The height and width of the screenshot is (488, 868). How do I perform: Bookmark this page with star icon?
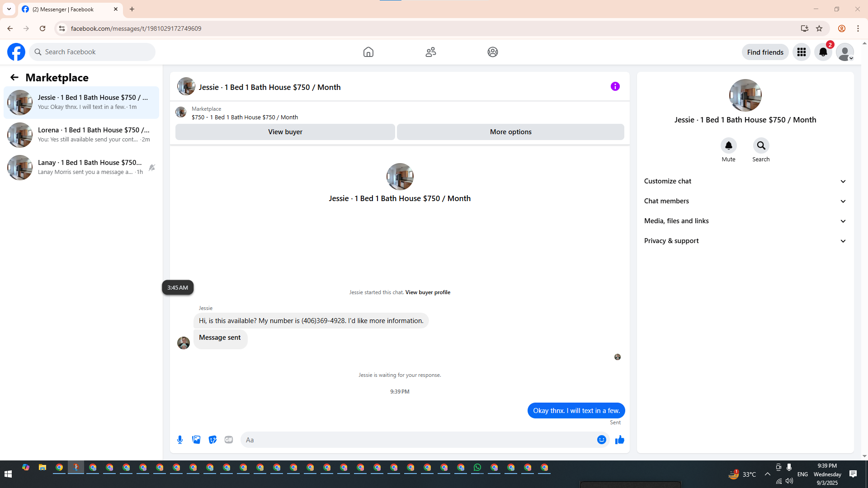tap(819, 28)
